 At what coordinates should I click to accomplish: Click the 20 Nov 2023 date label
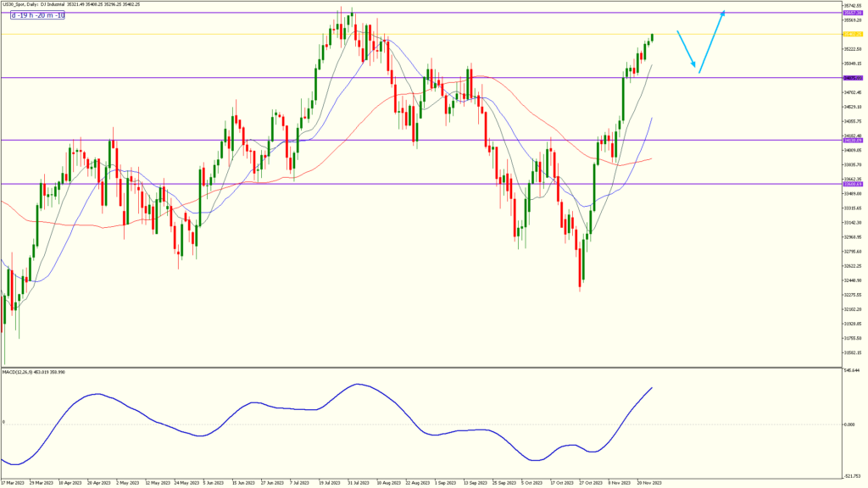point(648,483)
